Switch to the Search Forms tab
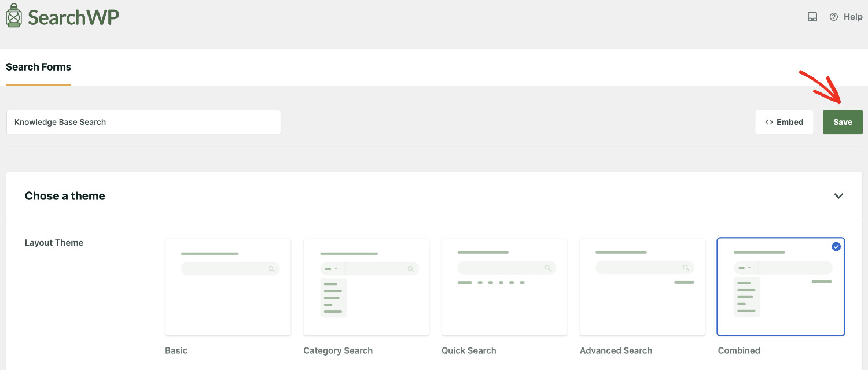This screenshot has width=868, height=370. pos(38,67)
